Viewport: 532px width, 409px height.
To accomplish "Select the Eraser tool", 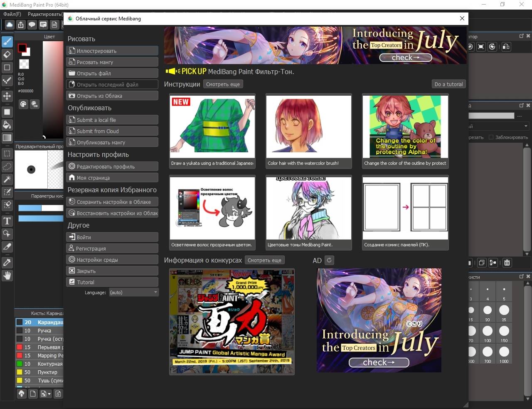I will pos(7,54).
